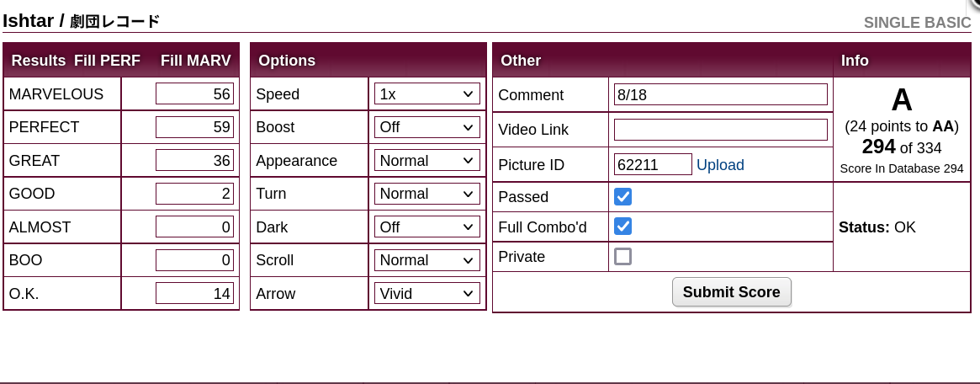The width and height of the screenshot is (980, 384).
Task: Open the Turn option dropdown
Action: tap(426, 193)
